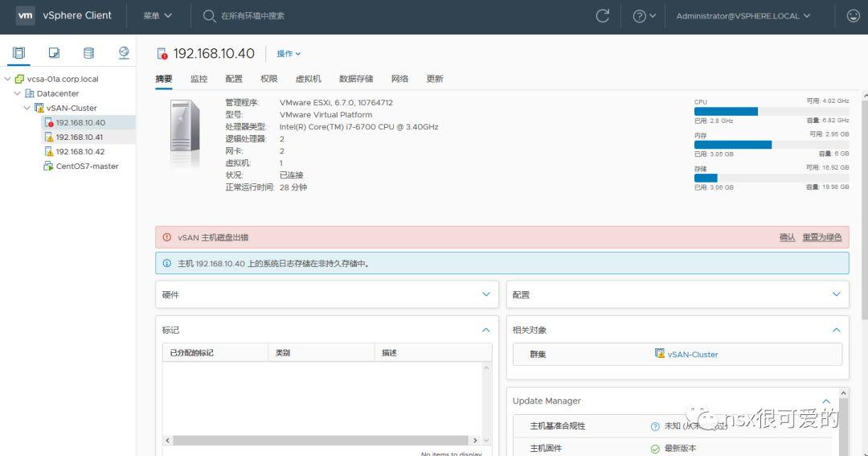Open the 操作 actions dropdown
Screen dimensions: 868x456
[289, 54]
